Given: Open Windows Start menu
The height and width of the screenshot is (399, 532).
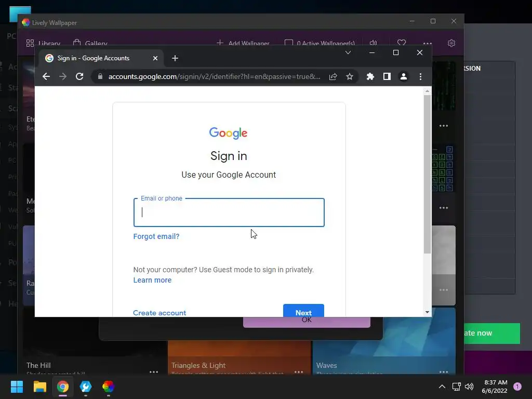Looking at the screenshot, I should pyautogui.click(x=17, y=387).
